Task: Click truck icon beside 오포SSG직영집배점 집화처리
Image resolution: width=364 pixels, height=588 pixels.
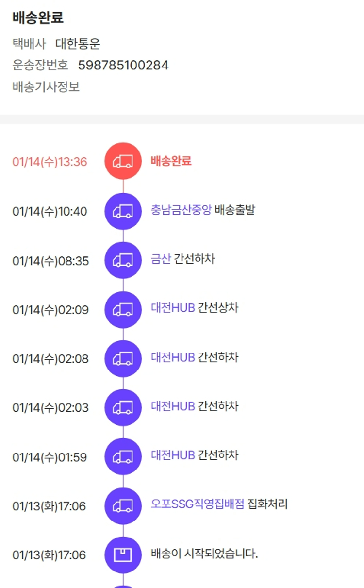Action: [x=123, y=506]
